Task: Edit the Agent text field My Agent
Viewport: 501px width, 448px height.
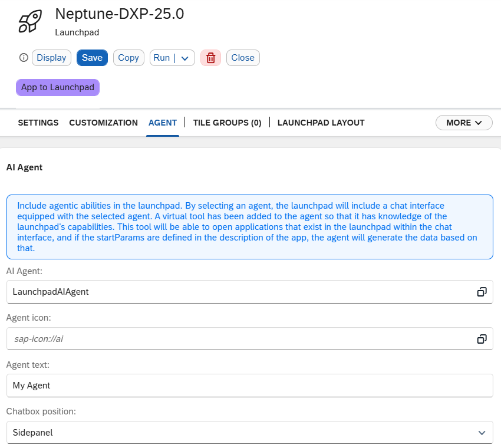Action: [250, 386]
